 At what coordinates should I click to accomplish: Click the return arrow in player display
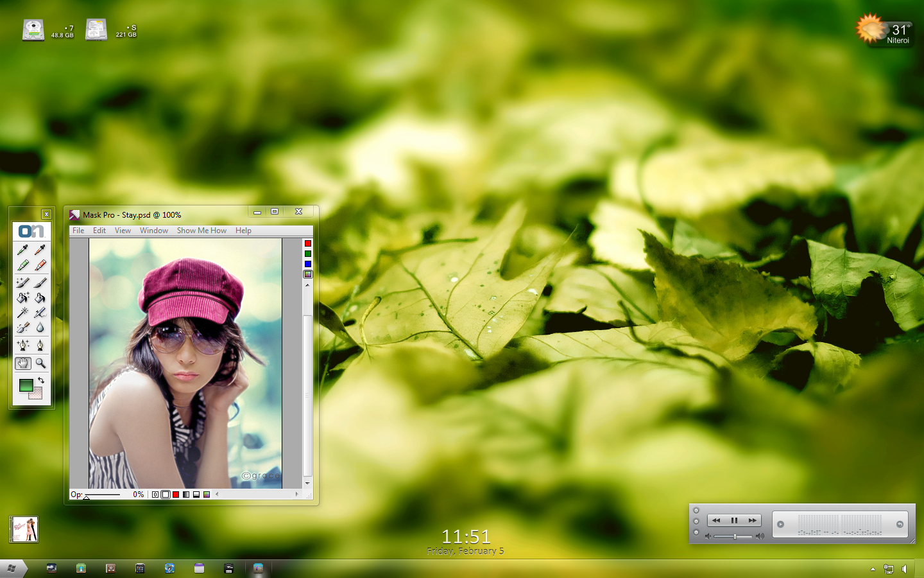pos(900,524)
